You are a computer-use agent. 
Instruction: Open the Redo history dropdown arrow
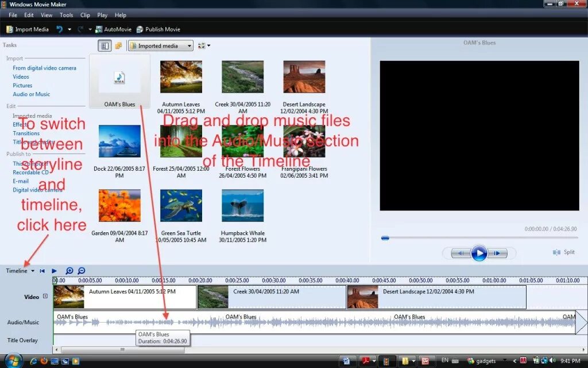point(90,29)
